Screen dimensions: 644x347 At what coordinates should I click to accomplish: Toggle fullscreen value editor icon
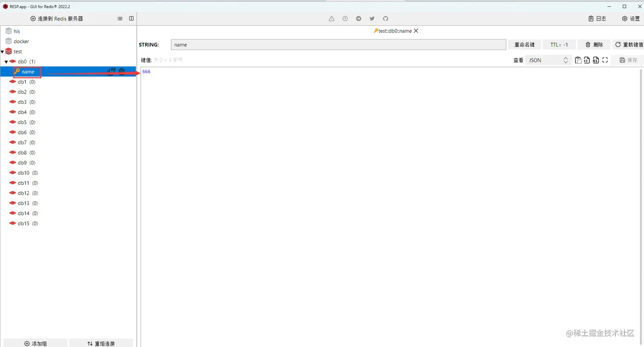coord(605,60)
